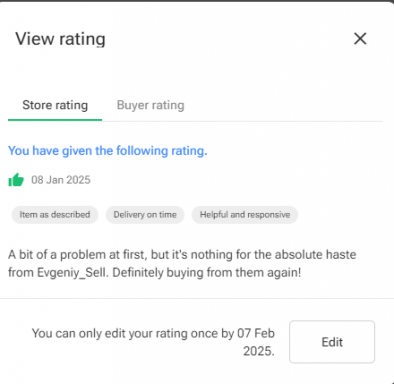The image size is (394, 384).
Task: Close the View rating dialog
Action: tap(360, 39)
